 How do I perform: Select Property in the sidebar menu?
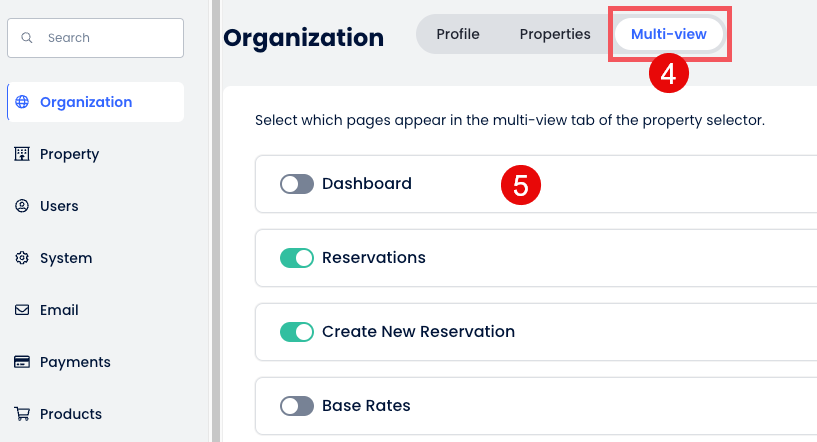[69, 154]
